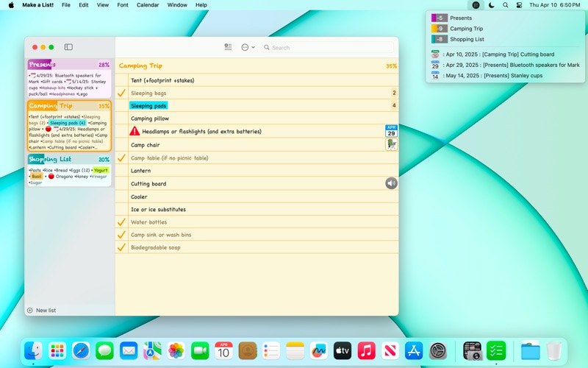Open the Calendar menu

tap(148, 5)
